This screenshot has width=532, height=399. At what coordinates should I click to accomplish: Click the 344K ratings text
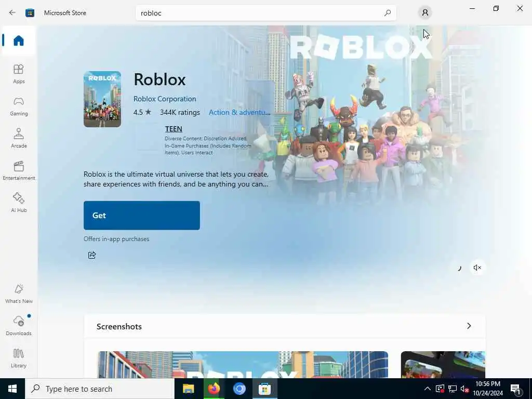180,112
